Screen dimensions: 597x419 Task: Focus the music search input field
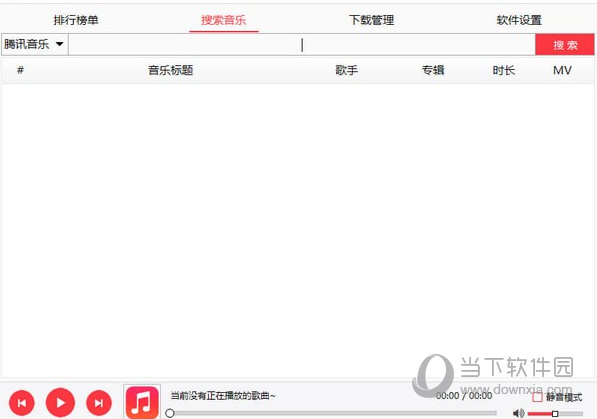(x=302, y=45)
